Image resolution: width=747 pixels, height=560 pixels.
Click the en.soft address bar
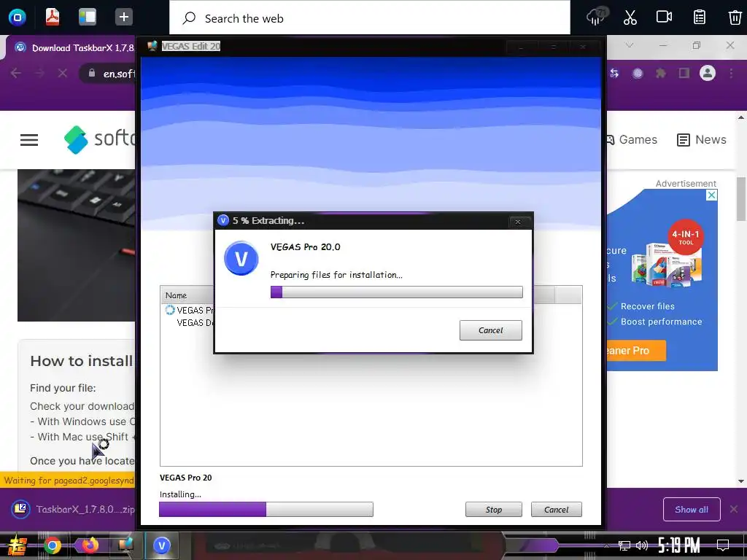tap(107, 74)
